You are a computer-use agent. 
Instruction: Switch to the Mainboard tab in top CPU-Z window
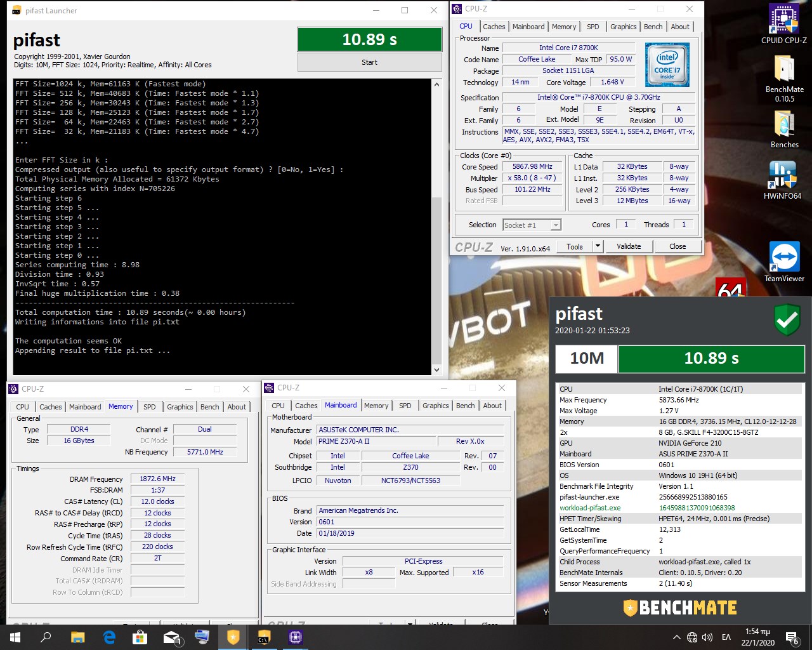coord(528,27)
